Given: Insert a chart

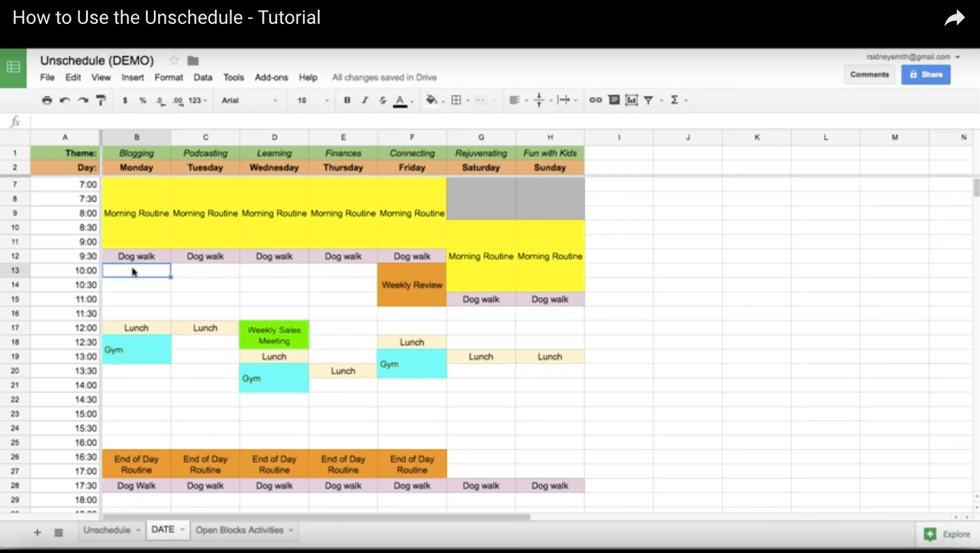Looking at the screenshot, I should click(632, 100).
